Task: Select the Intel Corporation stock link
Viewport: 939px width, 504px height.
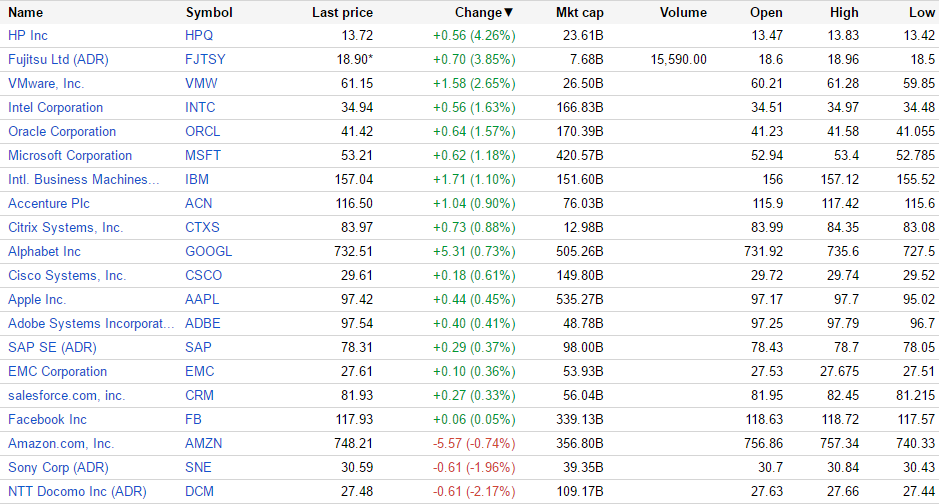Action: [55, 107]
